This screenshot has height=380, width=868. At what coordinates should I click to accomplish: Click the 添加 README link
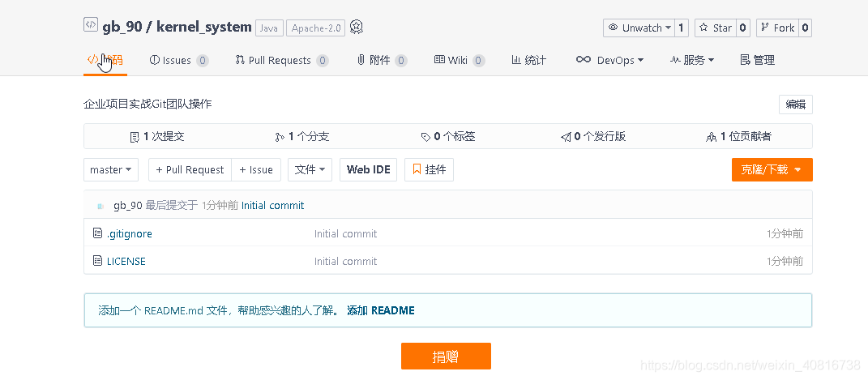(381, 310)
